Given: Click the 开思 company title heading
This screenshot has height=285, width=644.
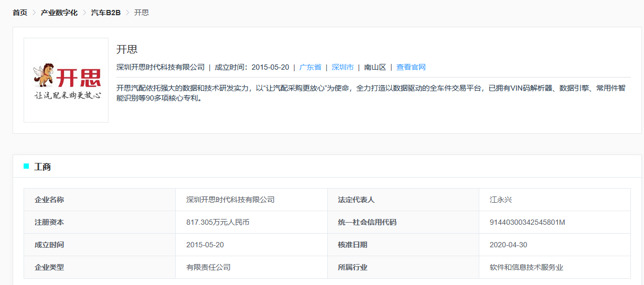Looking at the screenshot, I should tap(127, 49).
